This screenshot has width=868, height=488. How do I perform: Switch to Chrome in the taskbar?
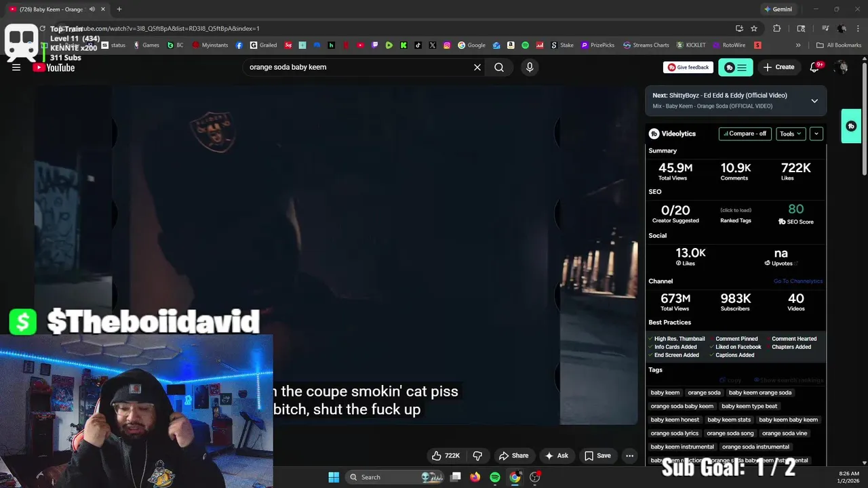pyautogui.click(x=515, y=477)
